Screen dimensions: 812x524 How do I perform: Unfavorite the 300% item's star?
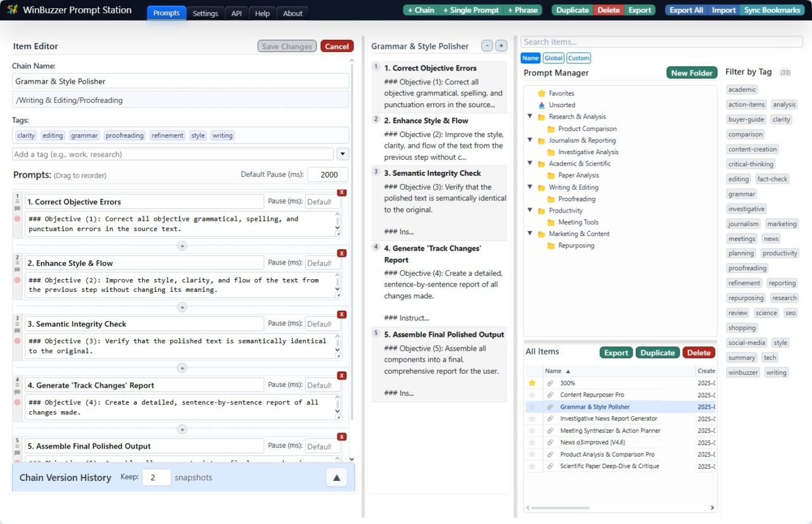[532, 383]
